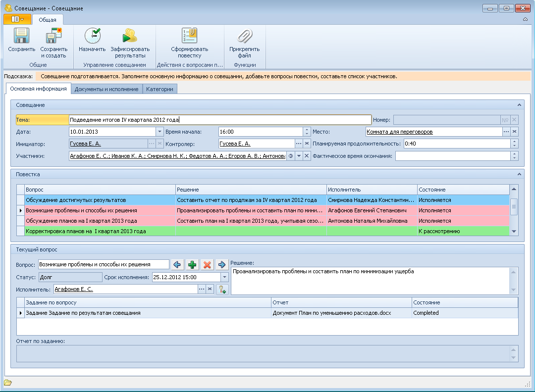Clear the Место field
The image size is (535, 392).
(515, 132)
